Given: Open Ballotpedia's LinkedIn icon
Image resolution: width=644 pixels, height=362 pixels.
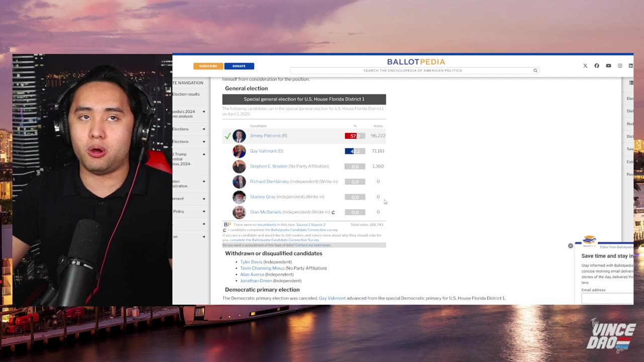Looking at the screenshot, I should click(x=631, y=66).
